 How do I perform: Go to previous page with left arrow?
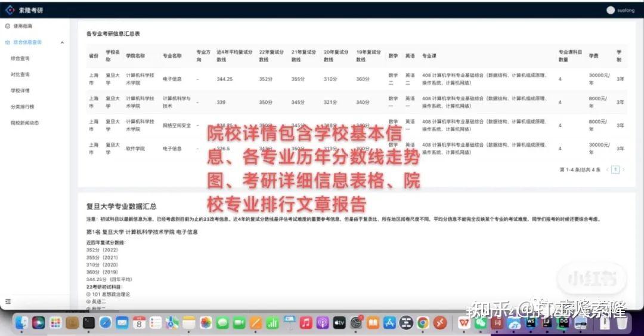tap(608, 169)
